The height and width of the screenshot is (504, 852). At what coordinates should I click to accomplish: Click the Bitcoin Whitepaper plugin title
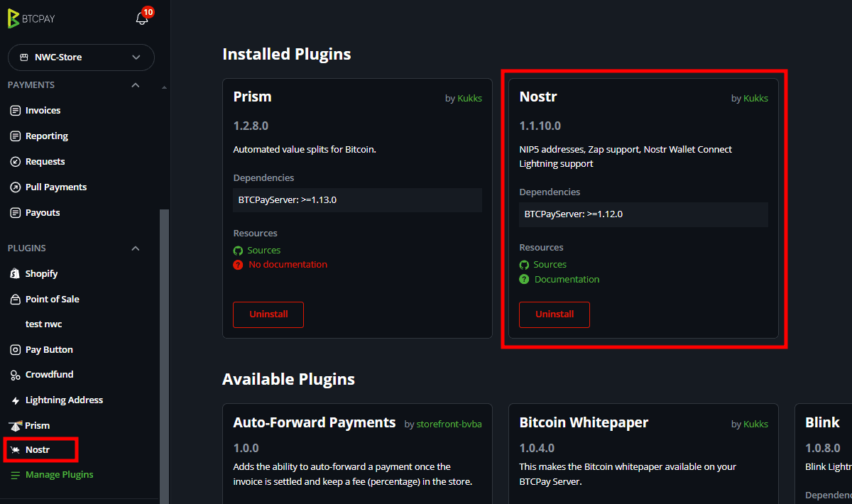(x=584, y=422)
